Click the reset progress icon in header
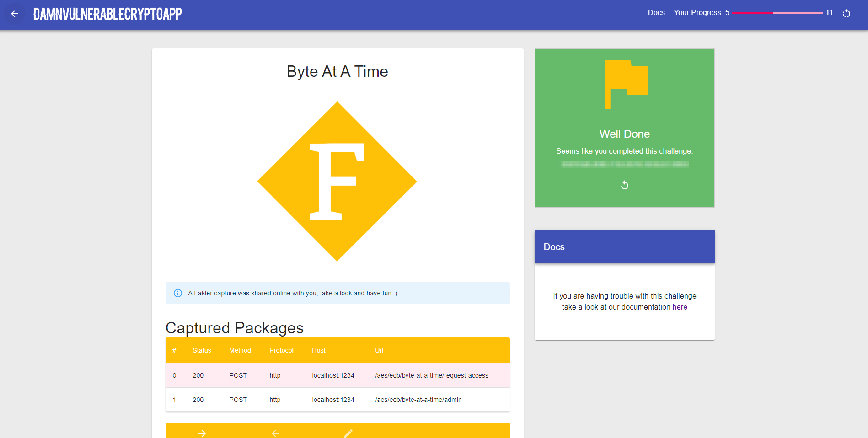868x438 pixels. pos(847,13)
